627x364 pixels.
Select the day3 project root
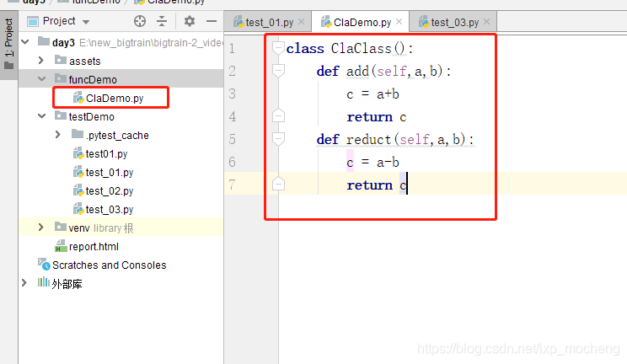coord(63,42)
